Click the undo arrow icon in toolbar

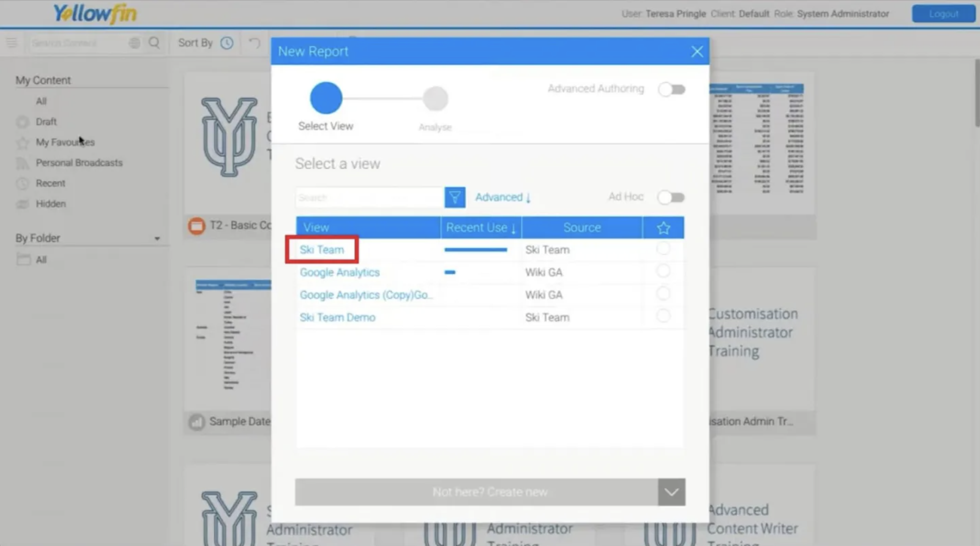[x=255, y=43]
